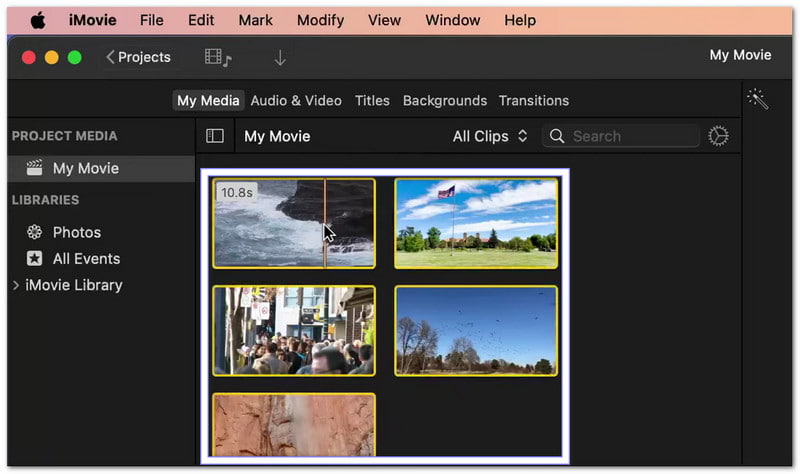Open the media browser filmstrip icon
This screenshot has height=474, width=800.
pyautogui.click(x=217, y=58)
